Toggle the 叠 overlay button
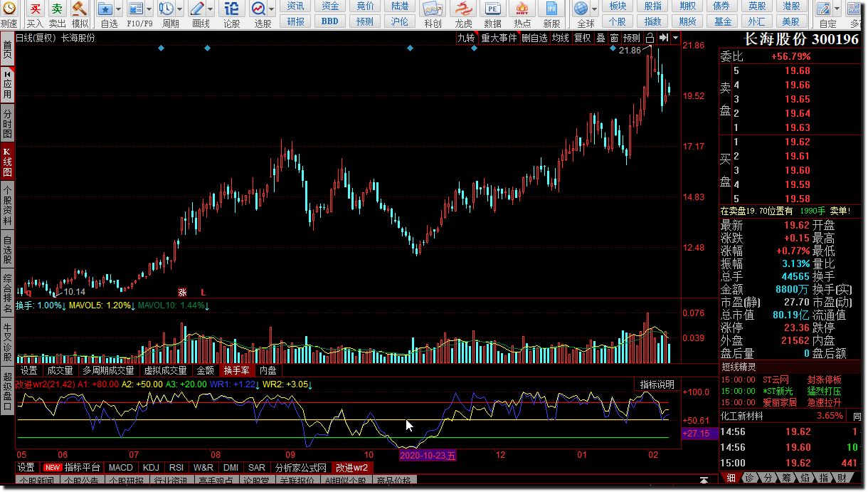Viewport: 868px width, 492px height. tap(601, 38)
